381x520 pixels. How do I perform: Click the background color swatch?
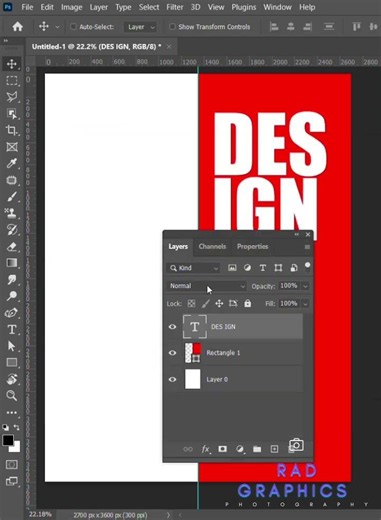coord(16,447)
